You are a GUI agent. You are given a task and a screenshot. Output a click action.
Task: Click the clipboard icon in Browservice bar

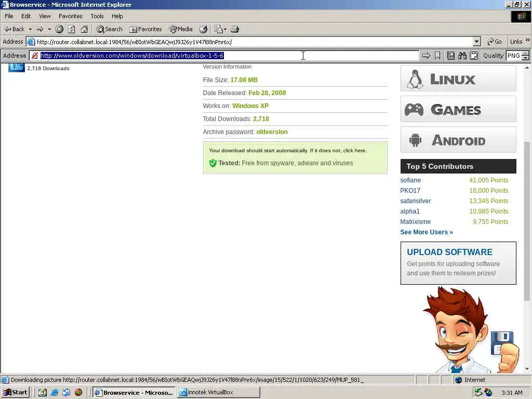(474, 56)
